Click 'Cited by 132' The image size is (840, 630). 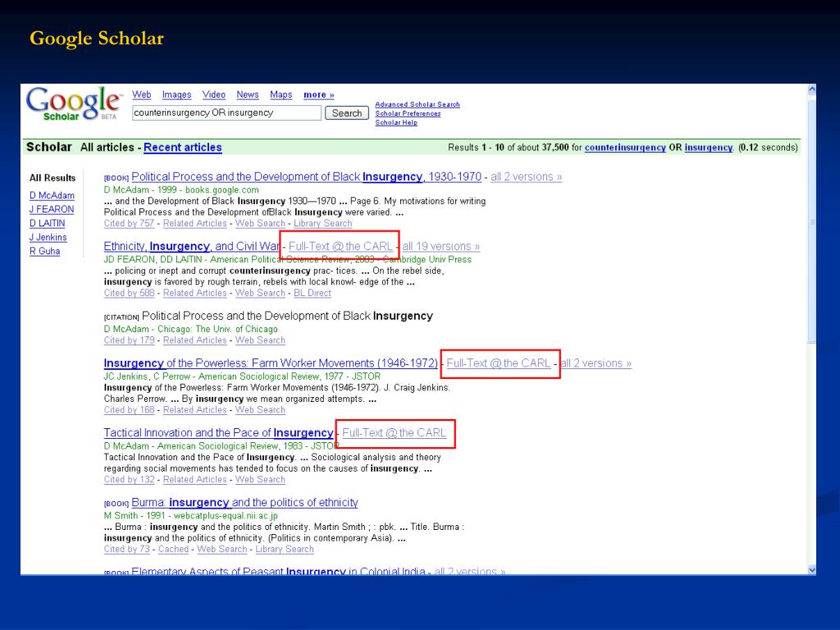click(x=129, y=479)
